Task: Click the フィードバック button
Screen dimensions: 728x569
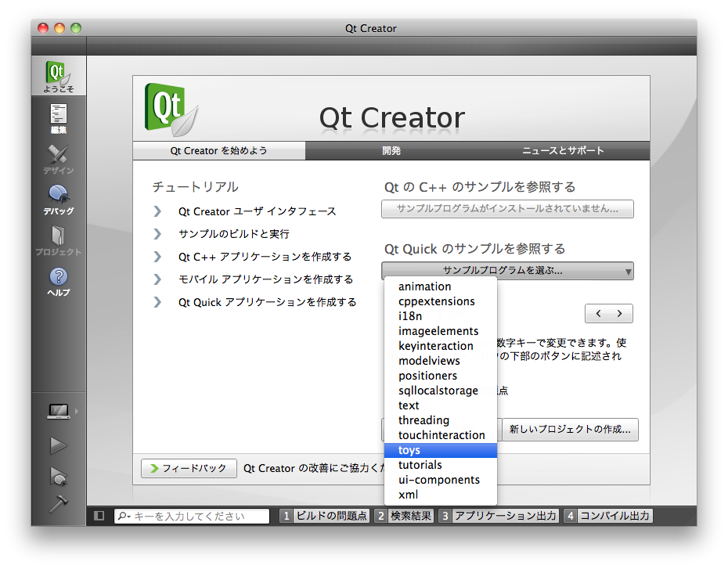Action: (188, 468)
